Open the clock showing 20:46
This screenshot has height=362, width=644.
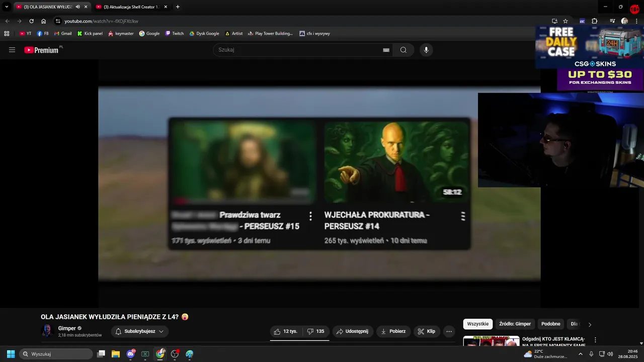pos(628,354)
